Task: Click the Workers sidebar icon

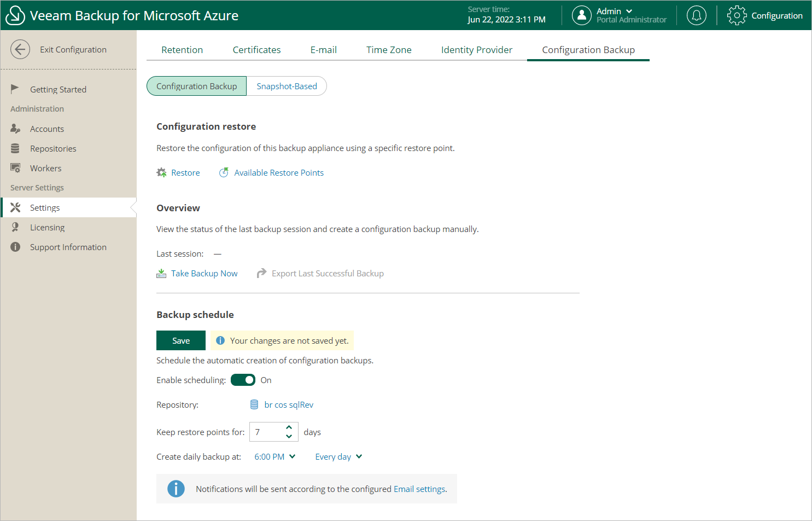Action: 15,168
